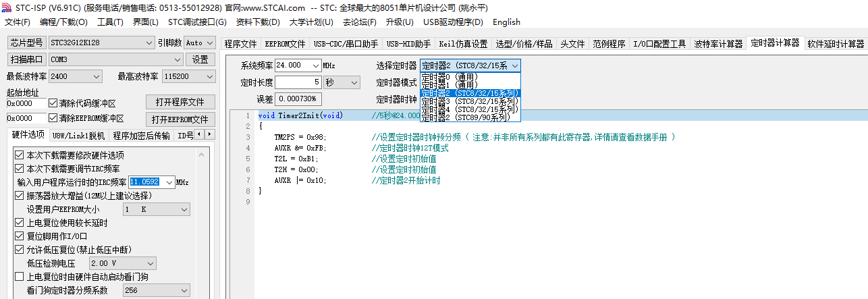Viewport: 868px width, 299px height.
Task: Switch to I/O口配置工具 tab
Action: (659, 44)
